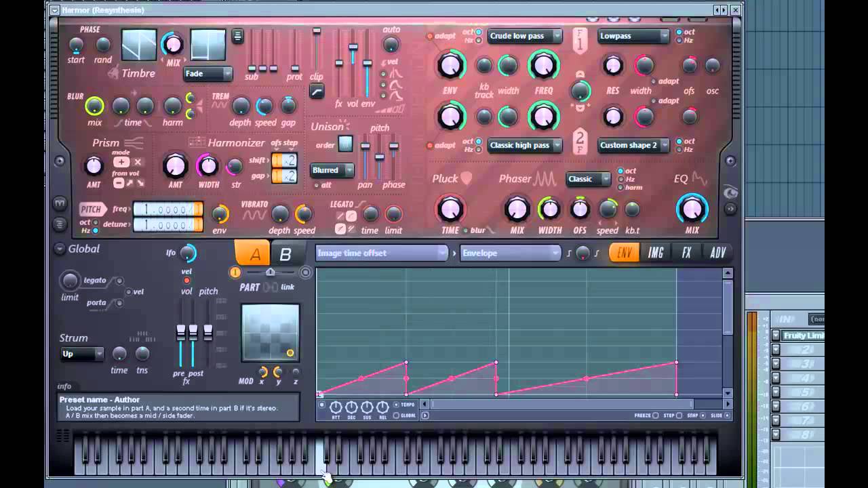The height and width of the screenshot is (488, 868).
Task: Open the FX editor tab
Action: 686,253
